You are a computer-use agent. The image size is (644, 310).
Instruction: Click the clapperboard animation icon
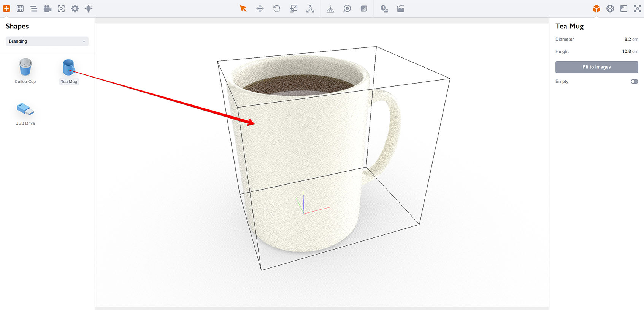tap(401, 8)
